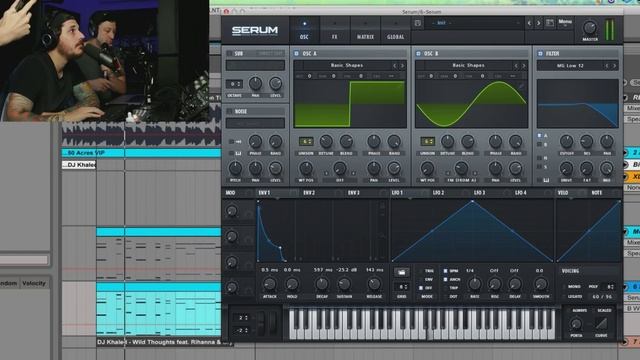Screen dimensions: 640x360
Task: Click the ENV 1 RELEASE knob
Action: pos(374,284)
